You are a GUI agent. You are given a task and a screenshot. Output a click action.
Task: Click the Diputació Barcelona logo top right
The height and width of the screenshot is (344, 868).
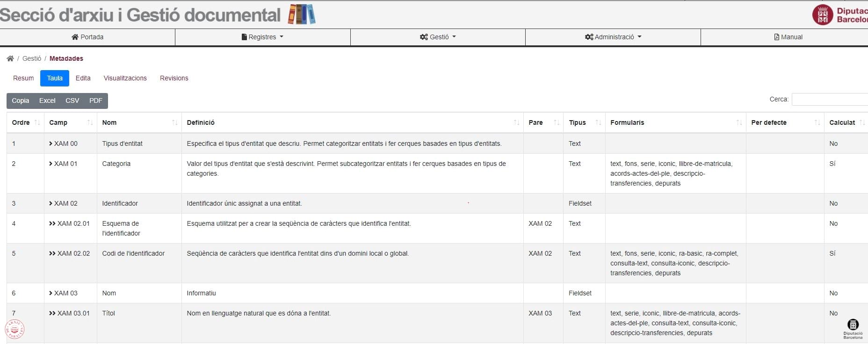point(840,15)
